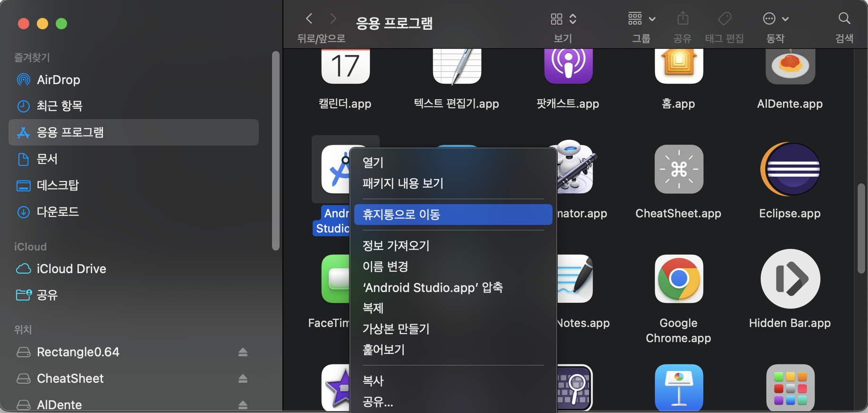Select the CheatSheet.app icon
The height and width of the screenshot is (413, 868).
pos(679,169)
